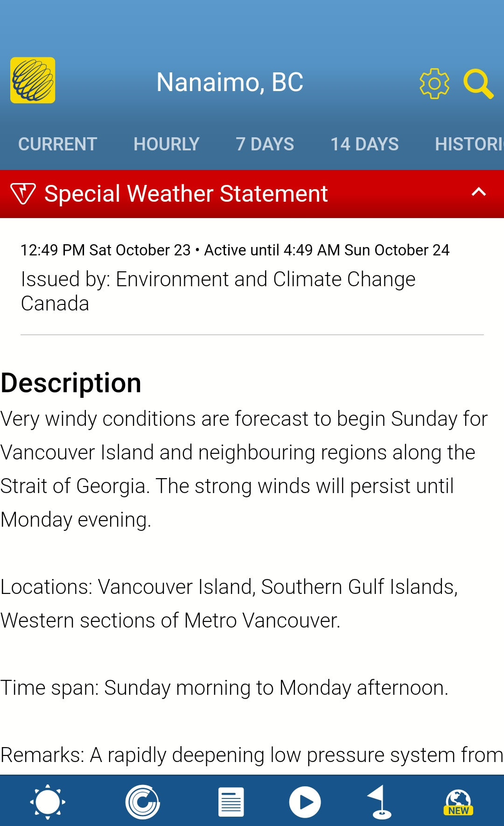Tap the Description heading
Viewport: 504px width, 826px height.
click(71, 383)
